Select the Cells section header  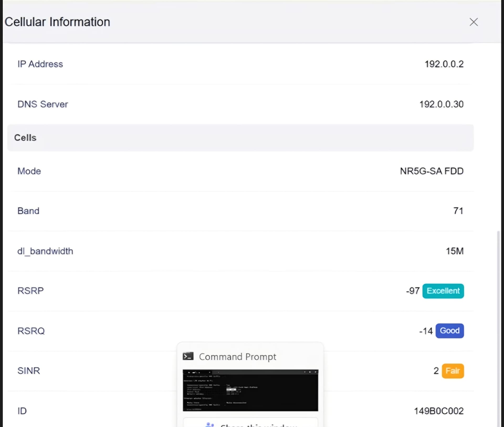click(x=25, y=138)
